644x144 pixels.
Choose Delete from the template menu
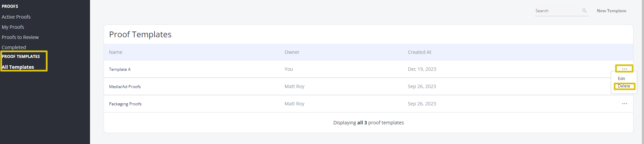624,86
